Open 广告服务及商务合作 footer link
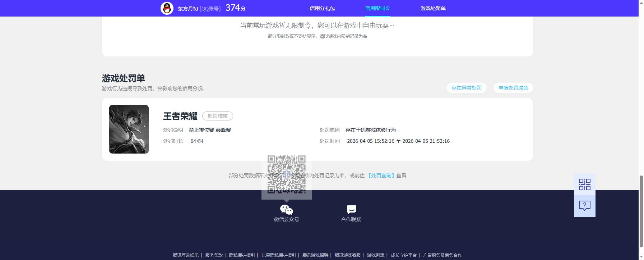The image size is (644, 260). pos(443,255)
